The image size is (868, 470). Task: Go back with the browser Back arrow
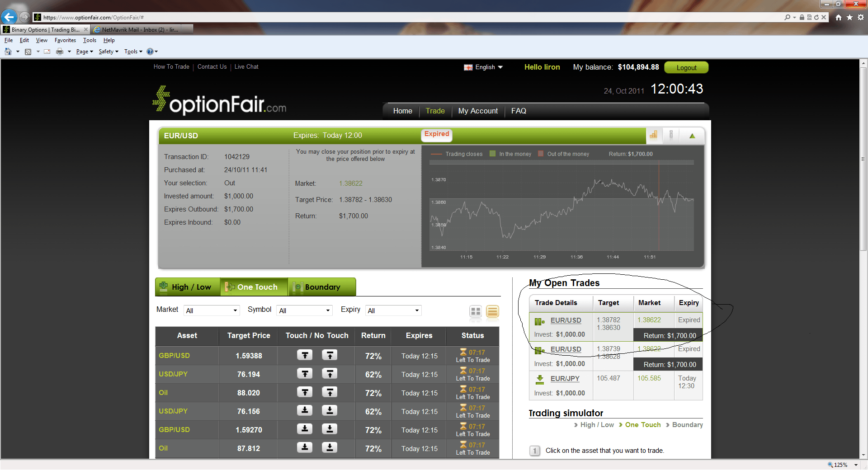pyautogui.click(x=9, y=17)
